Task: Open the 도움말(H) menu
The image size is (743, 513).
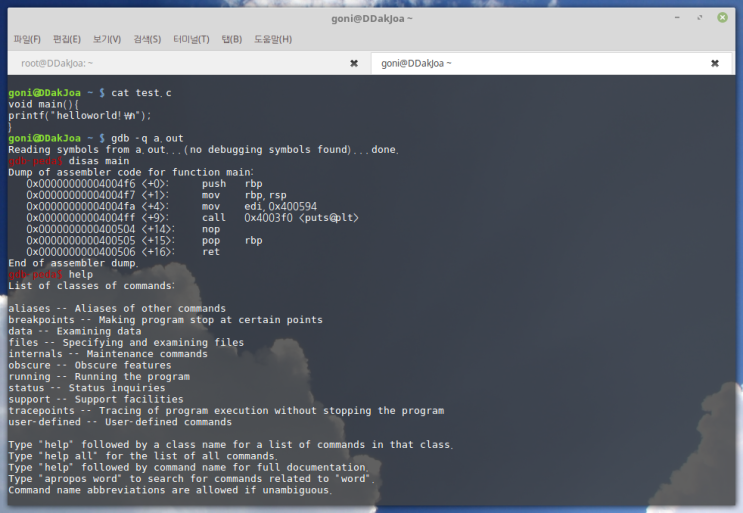Action: pos(273,39)
